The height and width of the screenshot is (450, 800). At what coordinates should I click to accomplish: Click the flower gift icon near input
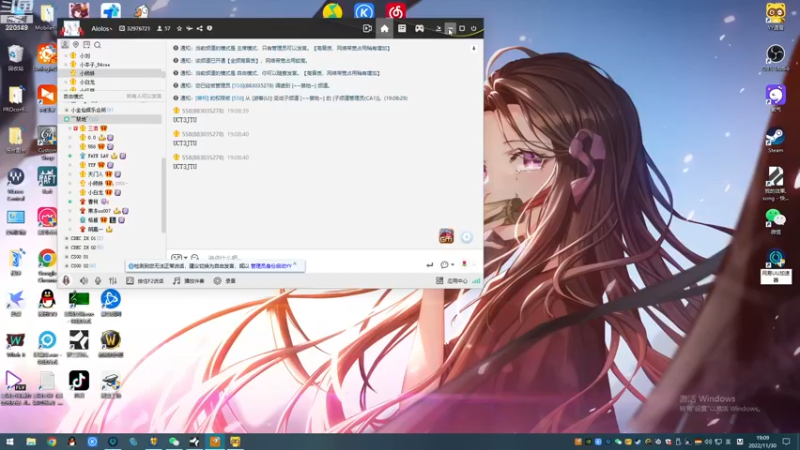(464, 264)
